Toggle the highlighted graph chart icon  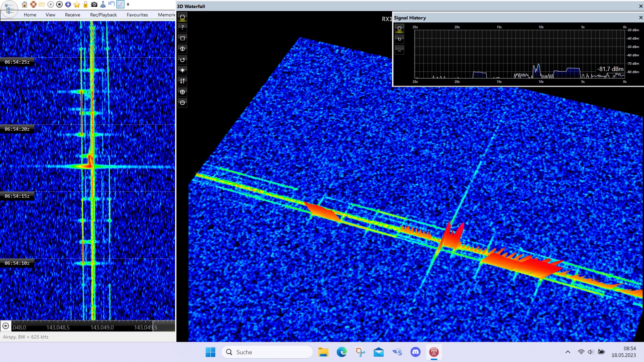[120, 4]
